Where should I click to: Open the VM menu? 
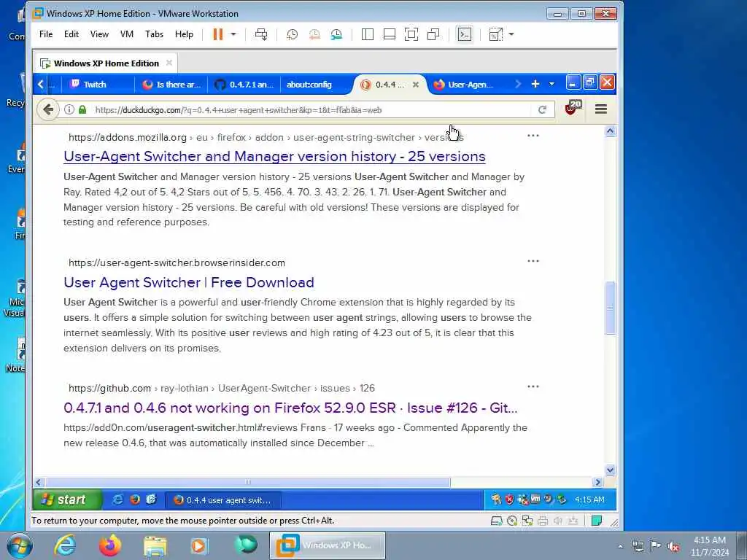pyautogui.click(x=127, y=34)
